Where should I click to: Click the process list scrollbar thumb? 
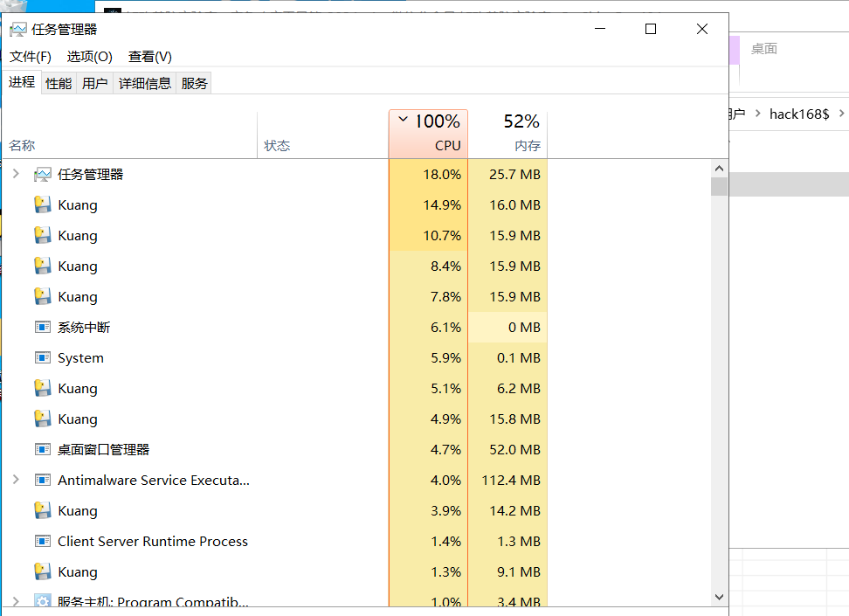point(719,186)
